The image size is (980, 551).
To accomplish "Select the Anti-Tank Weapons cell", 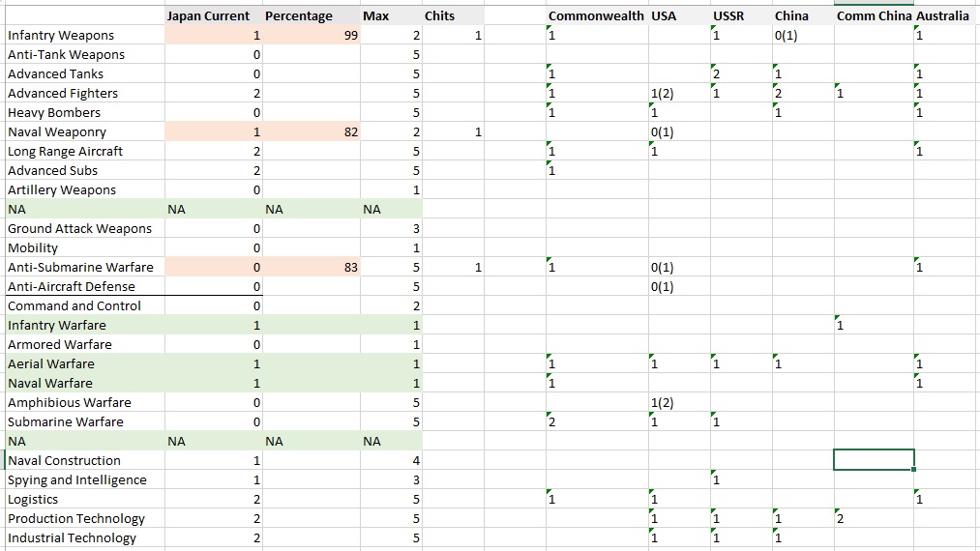I will [x=67, y=55].
